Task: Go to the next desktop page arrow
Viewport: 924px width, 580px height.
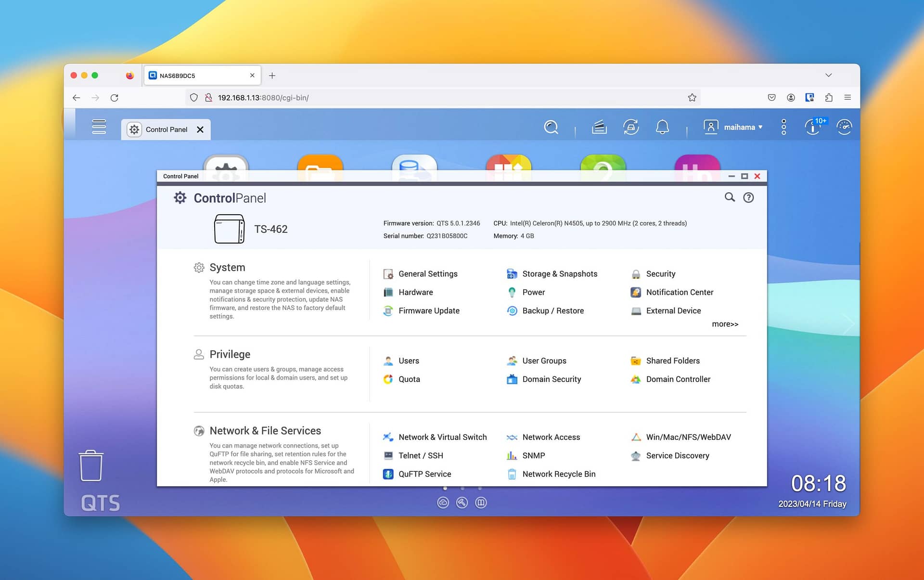Action: (848, 323)
